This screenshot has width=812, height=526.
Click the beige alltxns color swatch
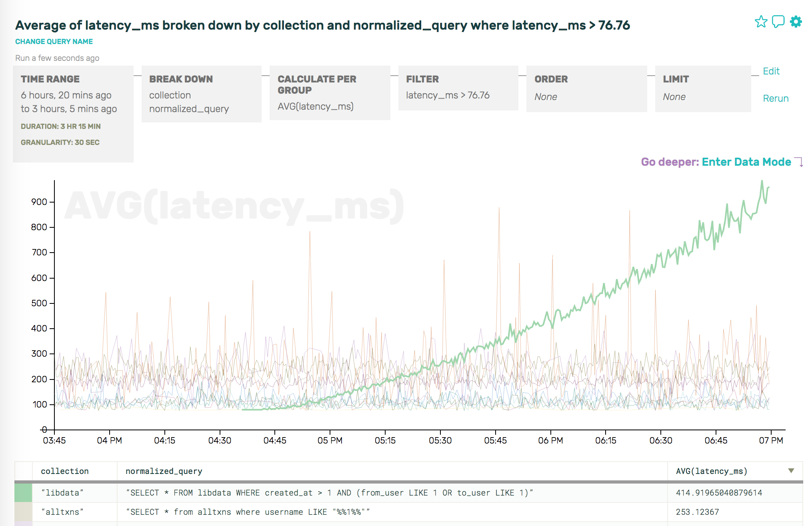click(x=23, y=512)
